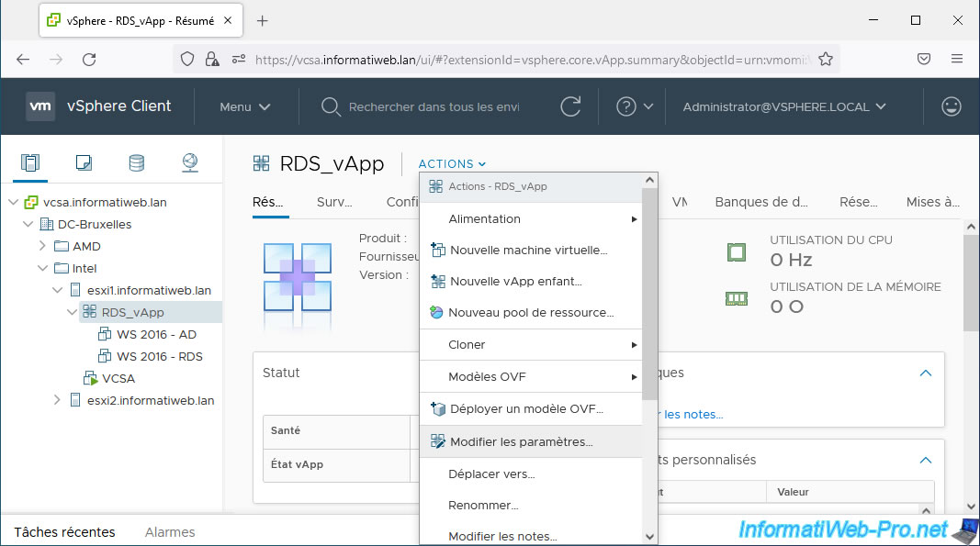
Task: Open the Cloner submenu
Action: [531, 345]
